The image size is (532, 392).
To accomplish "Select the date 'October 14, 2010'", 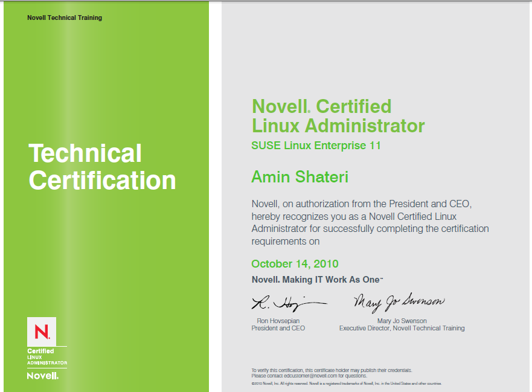I will (295, 264).
